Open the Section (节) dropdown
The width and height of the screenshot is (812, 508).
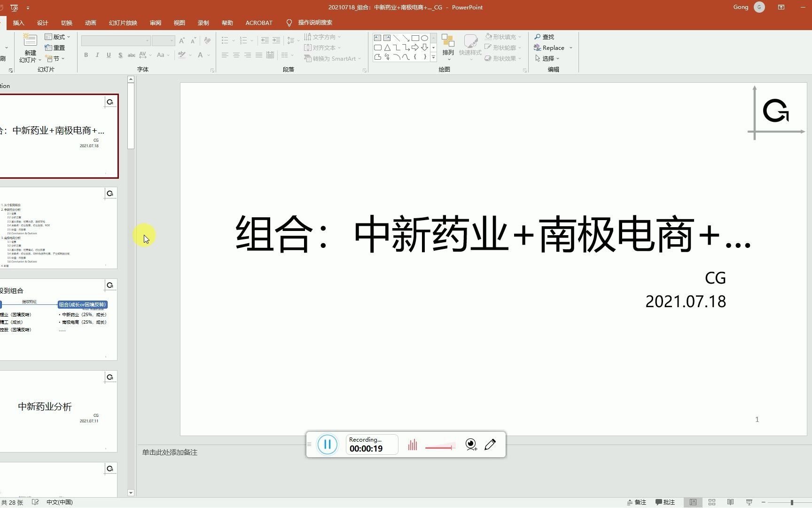coord(55,58)
